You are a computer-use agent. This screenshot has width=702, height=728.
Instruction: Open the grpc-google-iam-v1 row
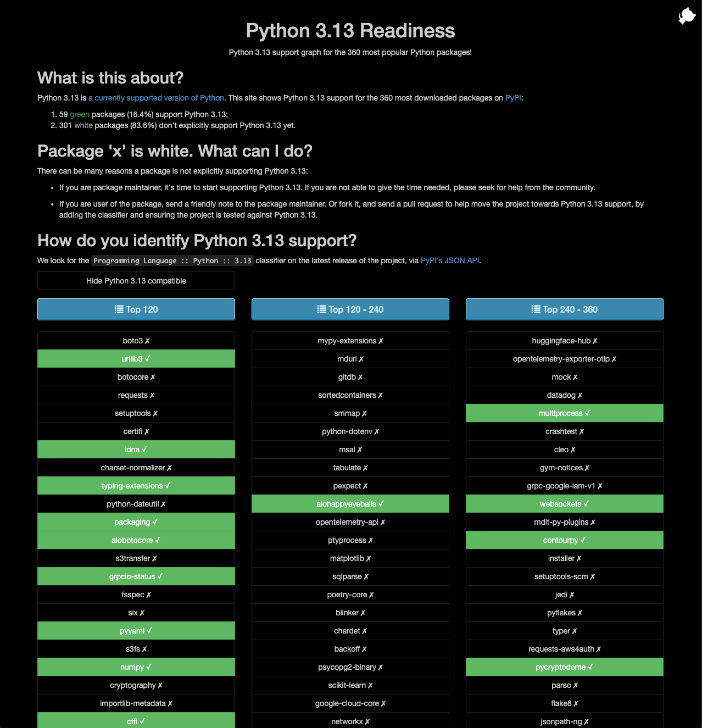[565, 486]
